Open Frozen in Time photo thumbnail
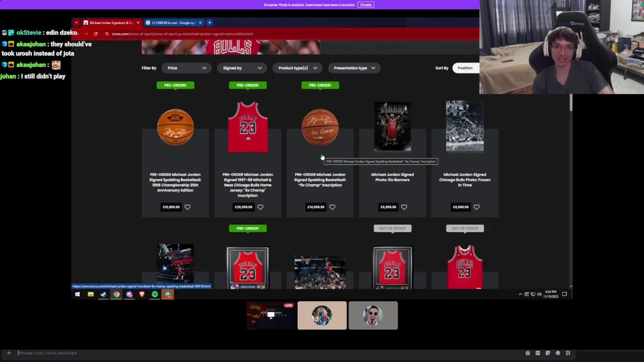The image size is (644, 362). coord(465,126)
